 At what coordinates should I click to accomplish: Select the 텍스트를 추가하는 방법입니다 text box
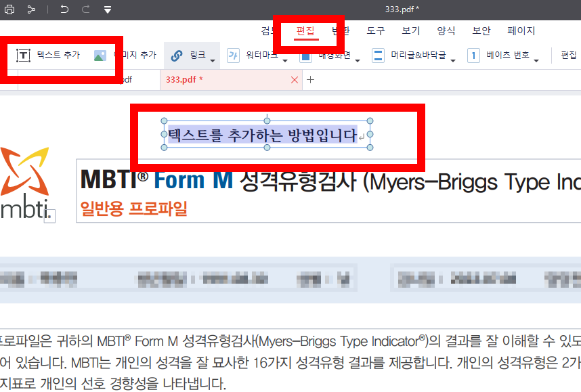[x=265, y=134]
